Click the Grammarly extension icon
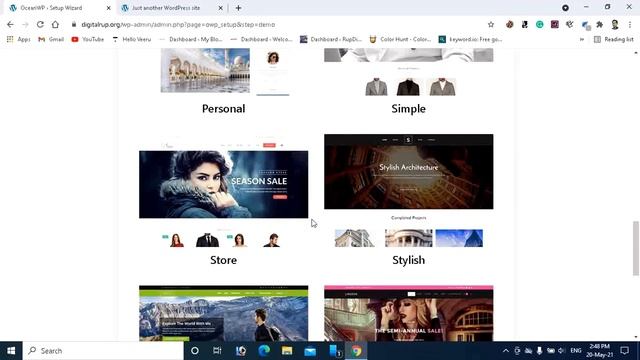This screenshot has height=360, width=640. [x=540, y=24]
